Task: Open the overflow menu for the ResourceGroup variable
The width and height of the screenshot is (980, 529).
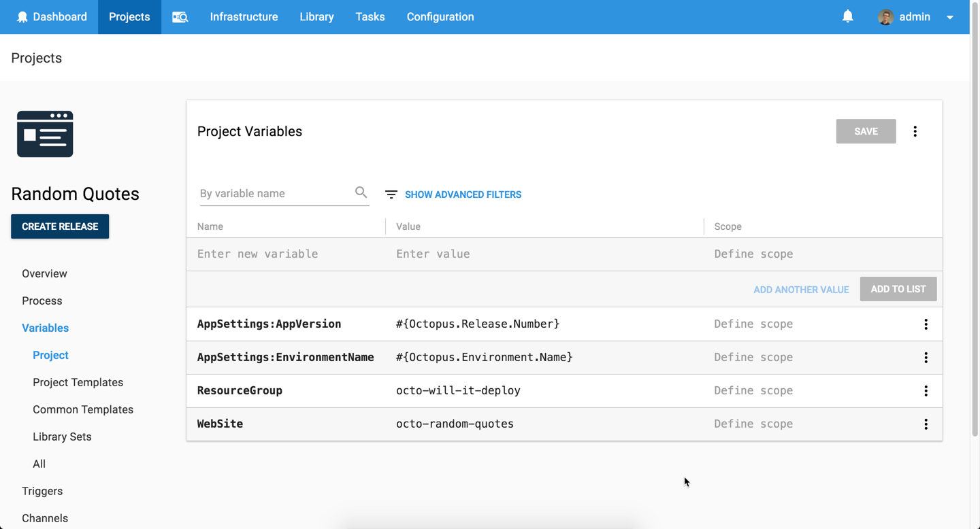Action: [x=926, y=390]
